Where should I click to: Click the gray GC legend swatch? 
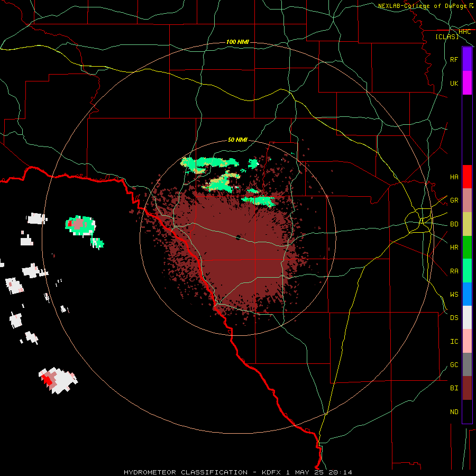pos(467,364)
